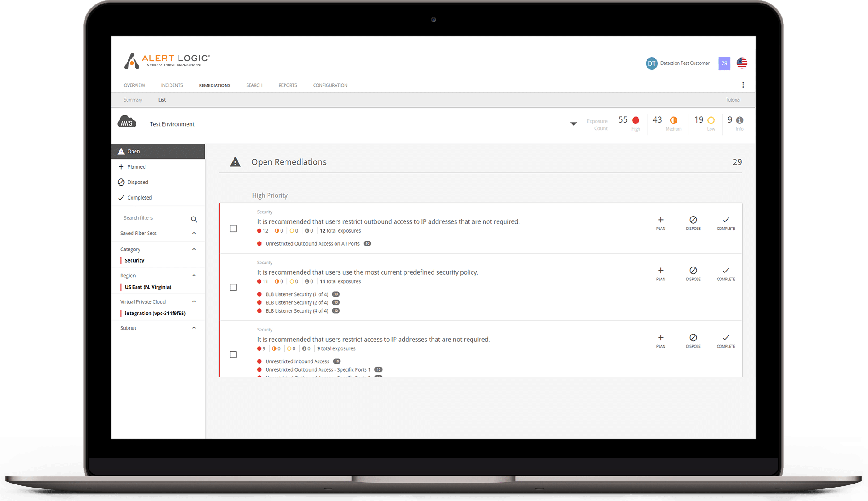Click the Planned remediations sidebar item

tap(136, 166)
